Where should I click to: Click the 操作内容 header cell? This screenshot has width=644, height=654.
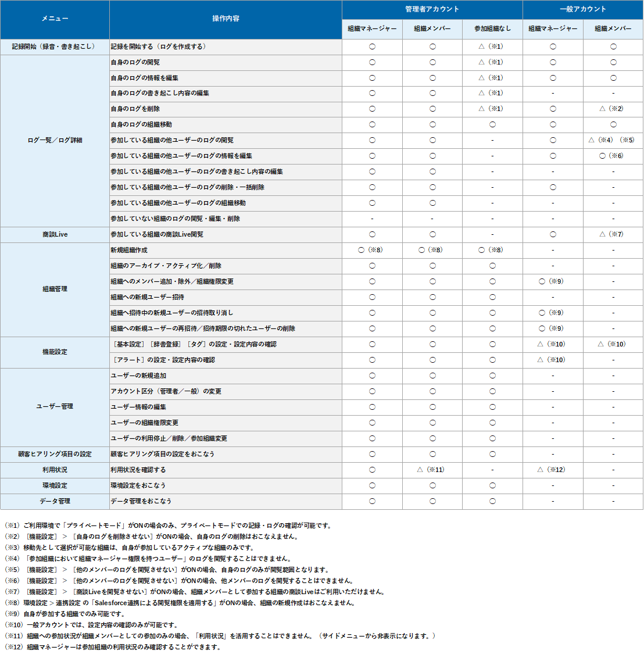pos(226,19)
